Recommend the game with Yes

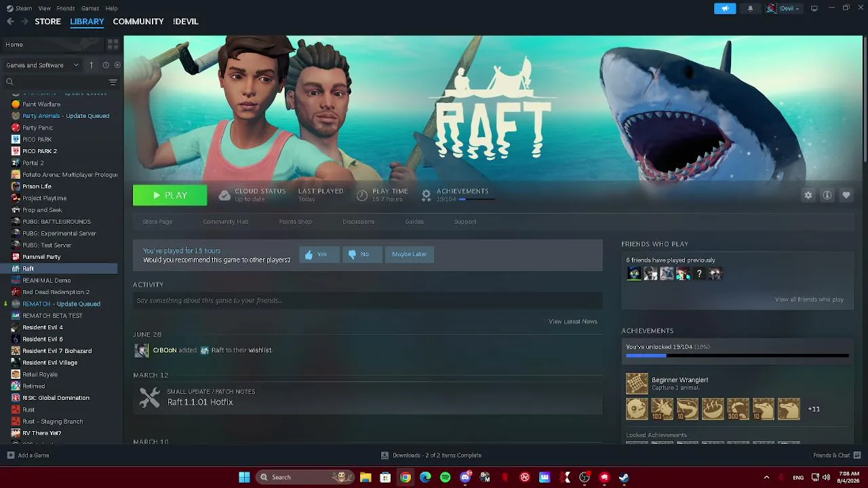point(319,254)
